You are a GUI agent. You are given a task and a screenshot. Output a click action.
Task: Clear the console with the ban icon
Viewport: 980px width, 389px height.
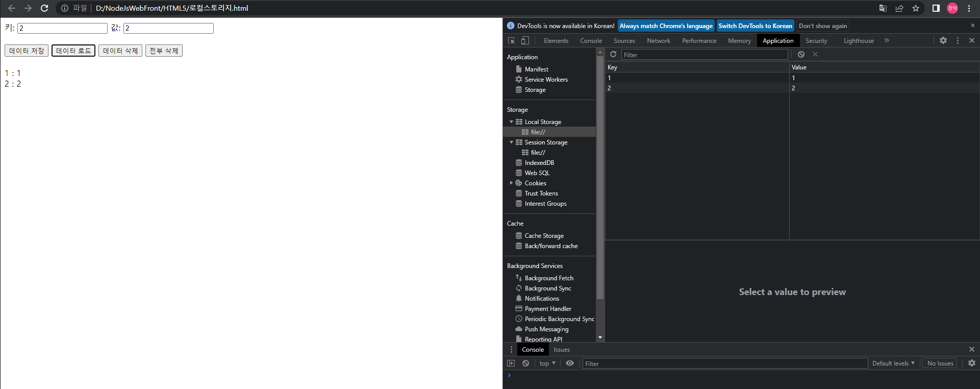(525, 363)
